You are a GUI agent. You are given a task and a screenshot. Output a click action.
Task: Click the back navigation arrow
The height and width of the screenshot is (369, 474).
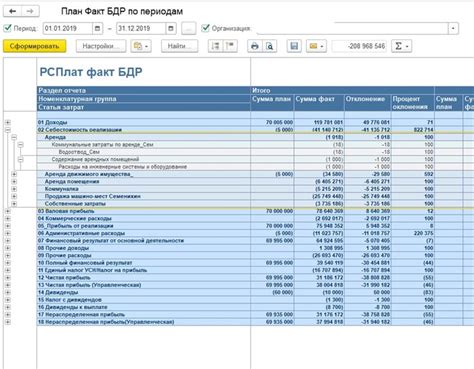[13, 11]
